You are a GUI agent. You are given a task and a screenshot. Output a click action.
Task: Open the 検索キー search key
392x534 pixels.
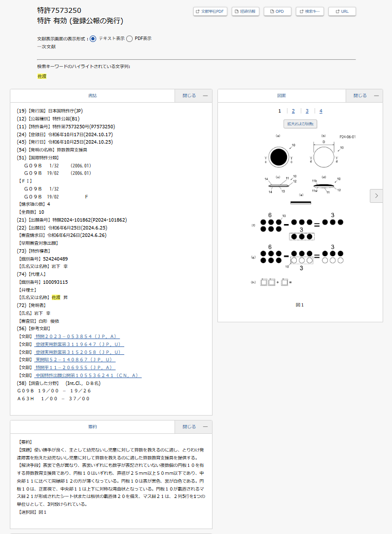click(310, 11)
